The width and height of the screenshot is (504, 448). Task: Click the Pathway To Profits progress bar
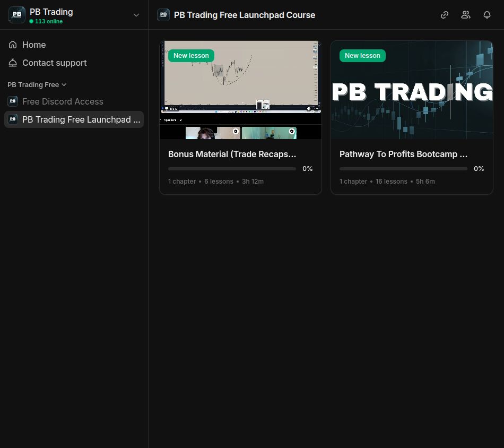pyautogui.click(x=403, y=169)
